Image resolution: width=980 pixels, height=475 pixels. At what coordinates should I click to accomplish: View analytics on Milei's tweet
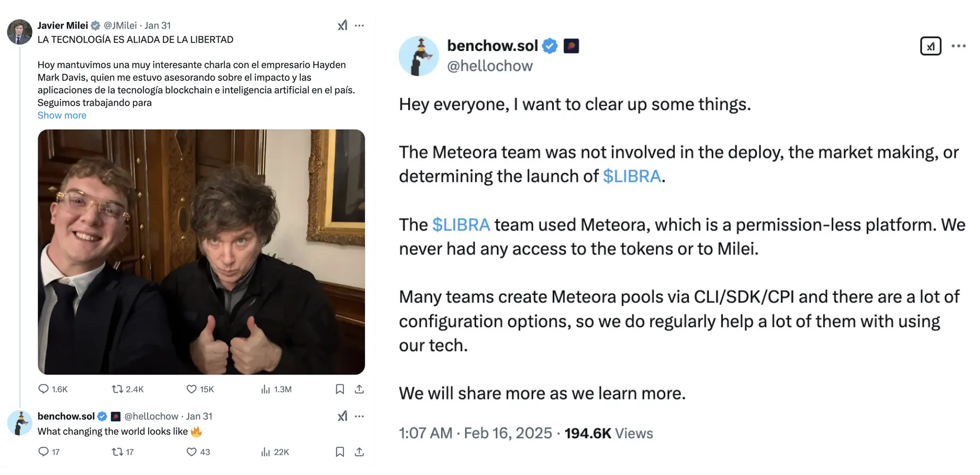click(x=266, y=389)
